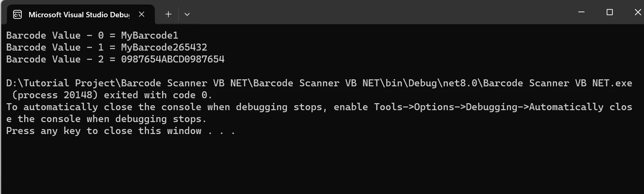
Task: Click the 0987654ABCD0987654 barcode value
Action: click(x=172, y=59)
